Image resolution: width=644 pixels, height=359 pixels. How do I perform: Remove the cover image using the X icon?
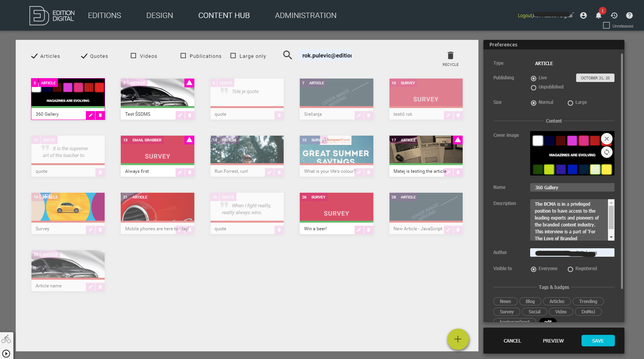[606, 139]
